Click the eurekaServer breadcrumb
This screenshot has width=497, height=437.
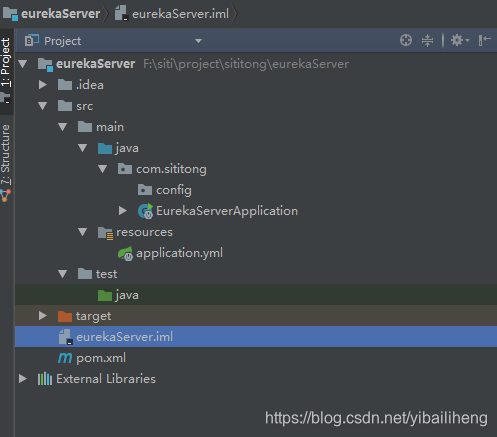[x=61, y=14]
